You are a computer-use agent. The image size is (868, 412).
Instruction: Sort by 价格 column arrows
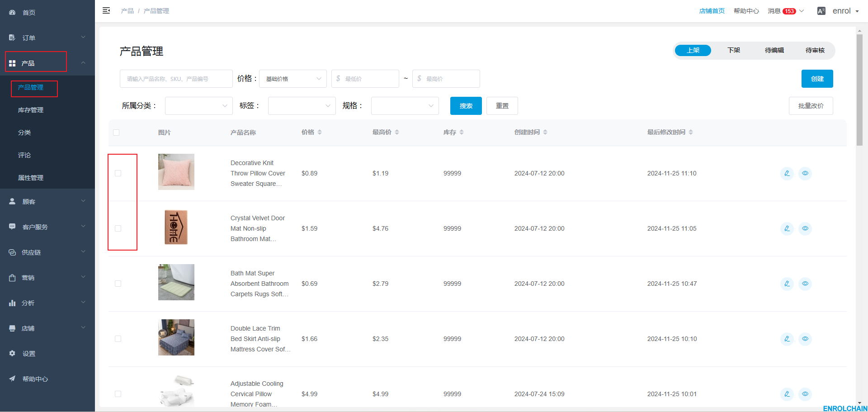pyautogui.click(x=320, y=132)
